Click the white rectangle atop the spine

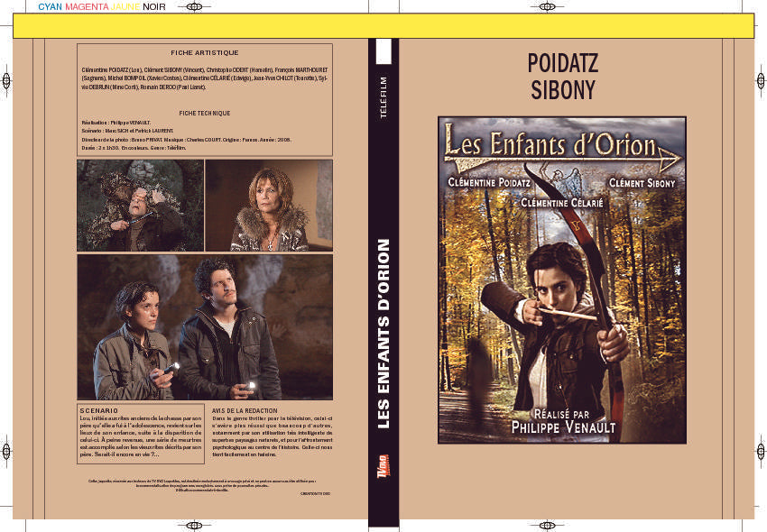tap(383, 51)
